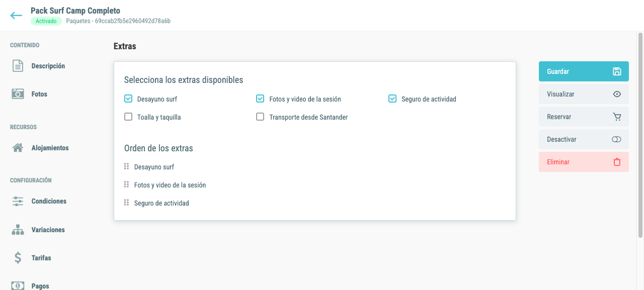Delete the package with Eliminar

point(584,162)
